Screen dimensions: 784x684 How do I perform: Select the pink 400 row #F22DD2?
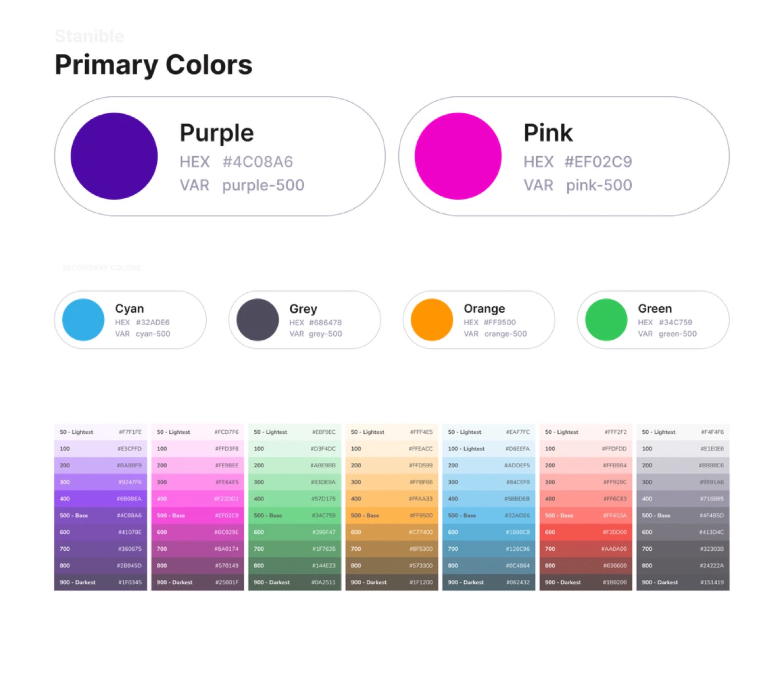[198, 499]
